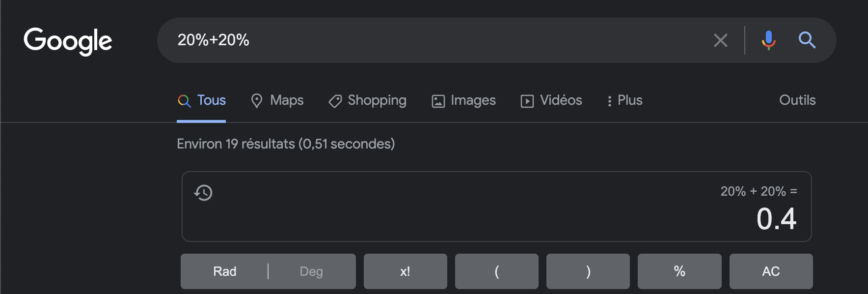Start voice search with microphone icon

(768, 40)
